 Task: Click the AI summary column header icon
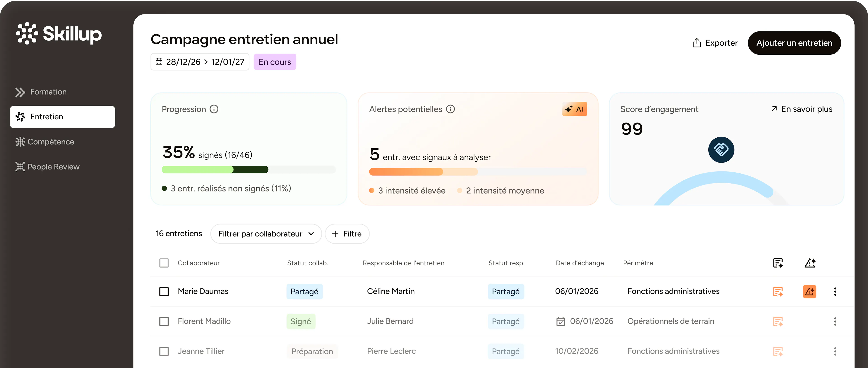pos(778,263)
